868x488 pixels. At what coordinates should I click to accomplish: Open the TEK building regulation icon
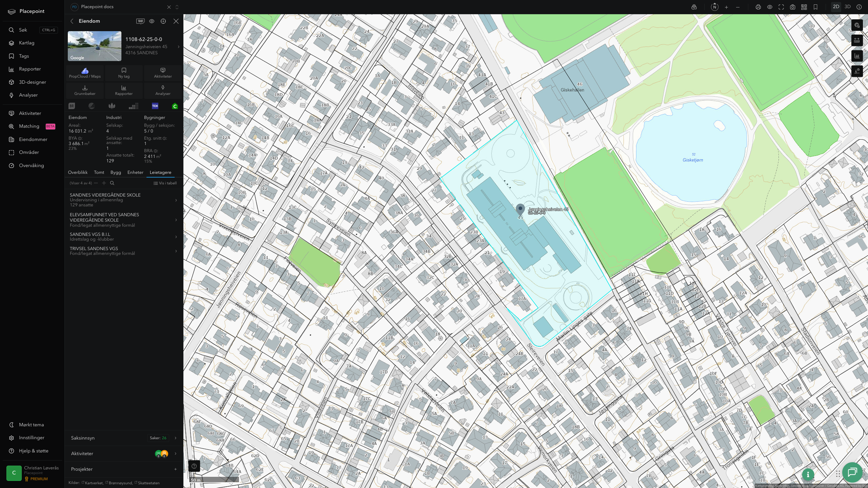point(155,106)
